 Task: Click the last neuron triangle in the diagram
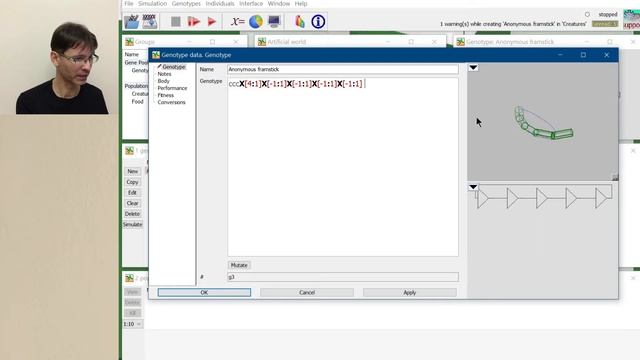(x=600, y=198)
